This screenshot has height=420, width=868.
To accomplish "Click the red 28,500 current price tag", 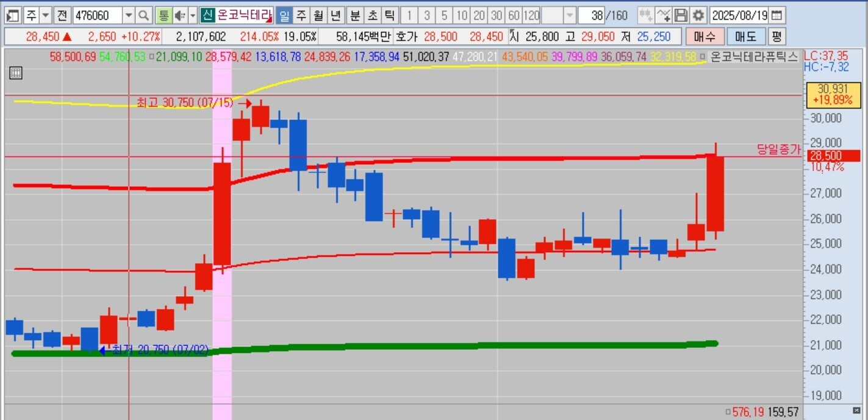I will point(833,156).
